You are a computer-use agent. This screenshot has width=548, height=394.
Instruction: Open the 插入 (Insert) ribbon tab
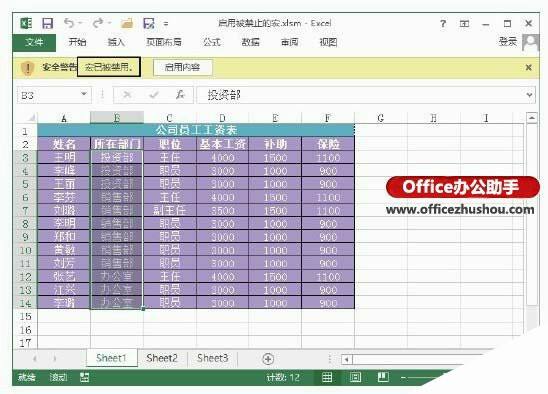pos(116,42)
